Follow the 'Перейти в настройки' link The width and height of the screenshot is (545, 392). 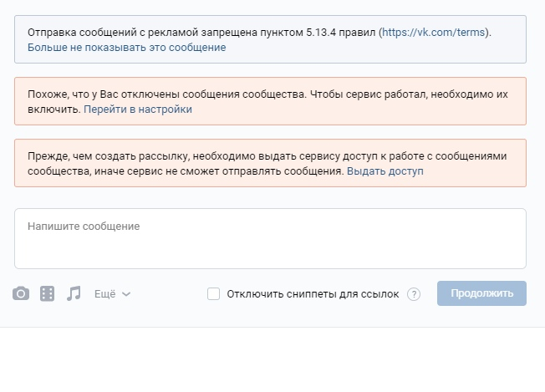[x=138, y=109]
